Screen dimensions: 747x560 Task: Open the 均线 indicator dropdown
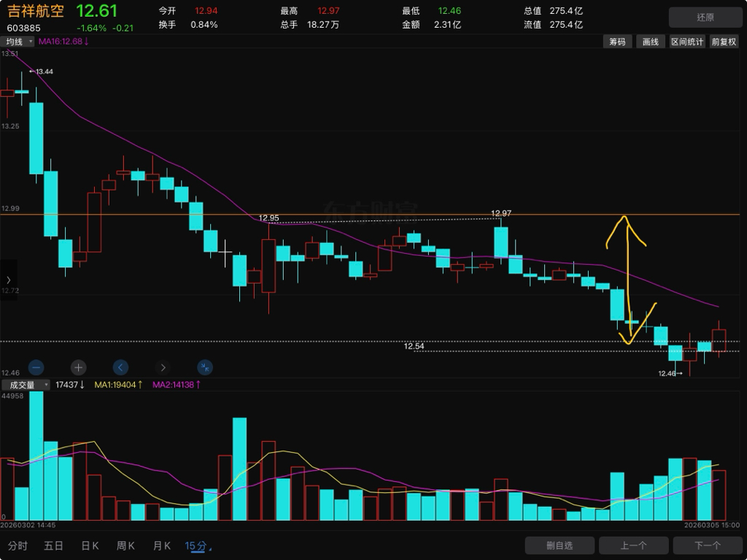(18, 42)
